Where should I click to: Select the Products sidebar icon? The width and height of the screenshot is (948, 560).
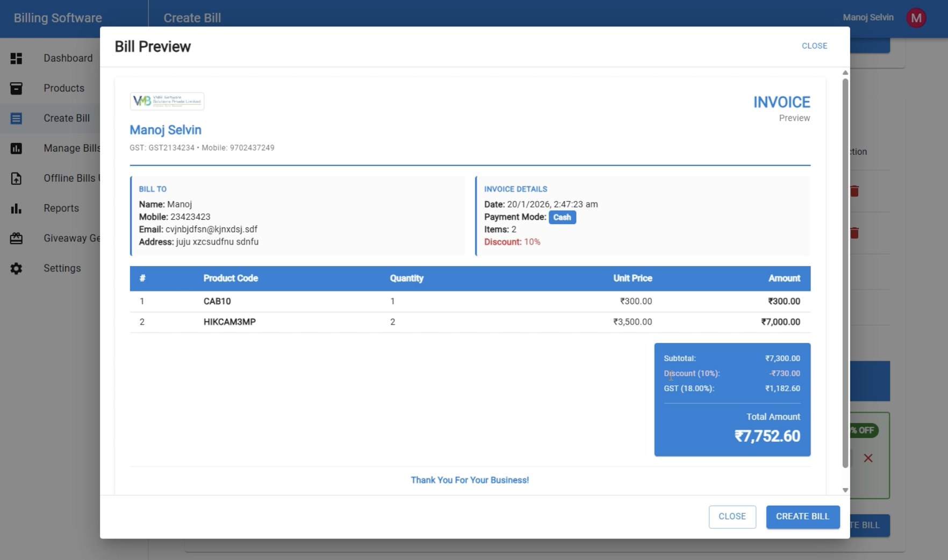16,88
